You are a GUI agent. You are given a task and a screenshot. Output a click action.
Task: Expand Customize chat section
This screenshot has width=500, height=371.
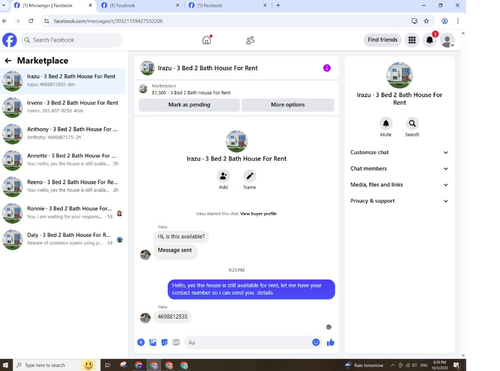(399, 152)
